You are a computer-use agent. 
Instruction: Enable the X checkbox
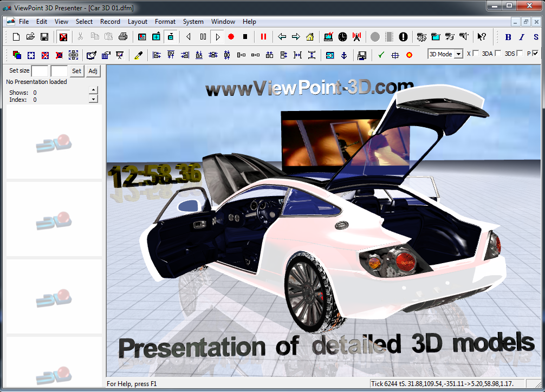tap(476, 54)
